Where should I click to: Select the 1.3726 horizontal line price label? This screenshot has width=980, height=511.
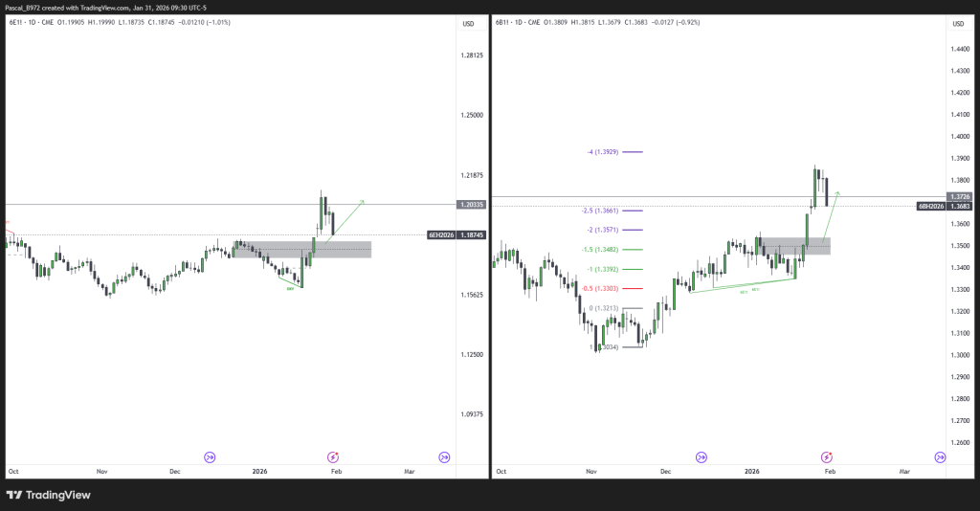(x=960, y=196)
